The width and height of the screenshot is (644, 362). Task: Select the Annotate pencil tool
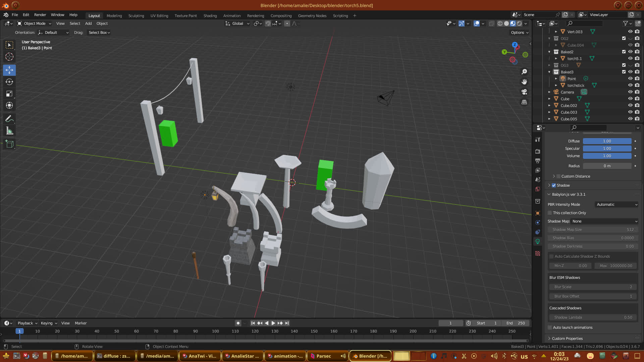tap(9, 119)
